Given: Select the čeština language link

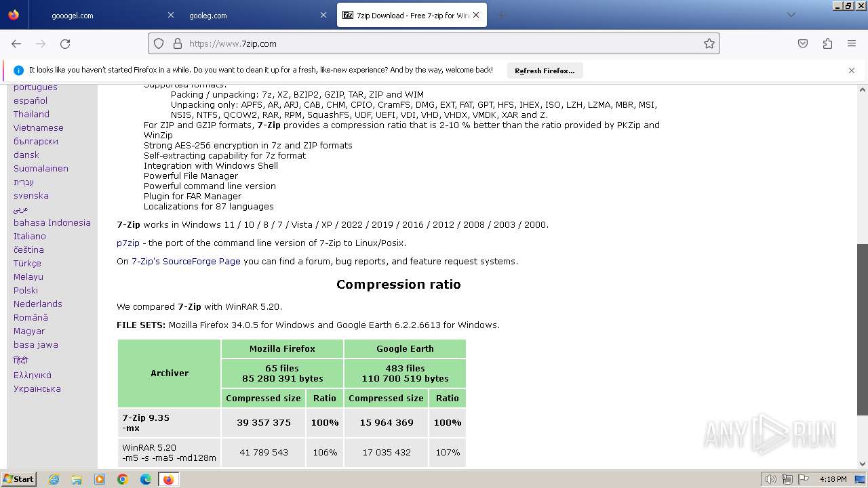Looking at the screenshot, I should click(x=28, y=249).
